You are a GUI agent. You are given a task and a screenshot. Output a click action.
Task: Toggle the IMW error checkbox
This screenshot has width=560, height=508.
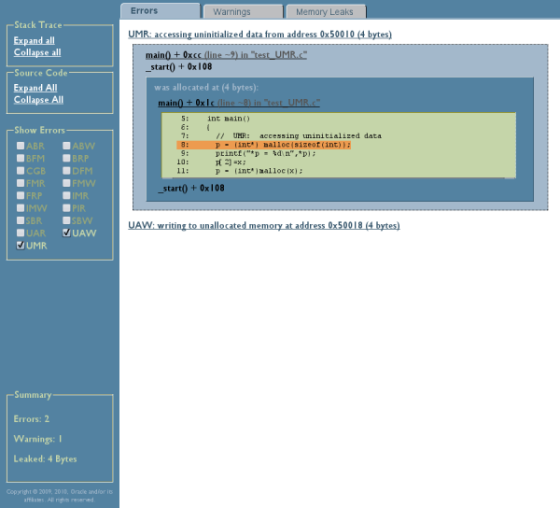point(20,208)
